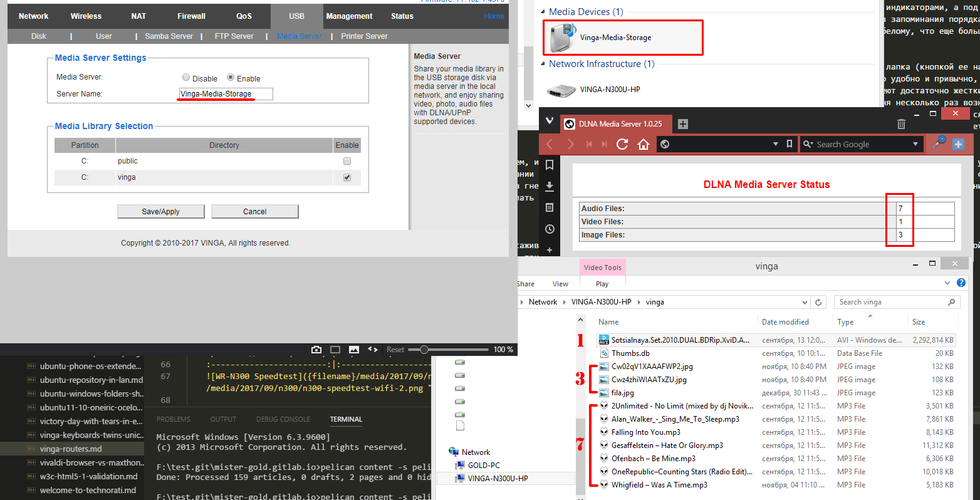The height and width of the screenshot is (500, 980).
Task: Check Enable box for public directory
Action: coord(347,161)
